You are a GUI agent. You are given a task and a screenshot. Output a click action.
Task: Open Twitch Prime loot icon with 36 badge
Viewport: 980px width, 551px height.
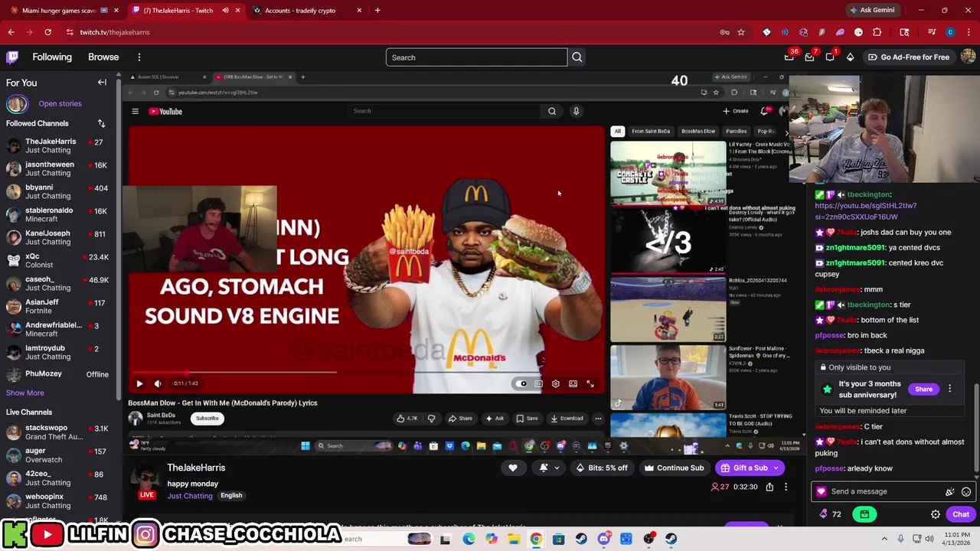click(x=789, y=57)
